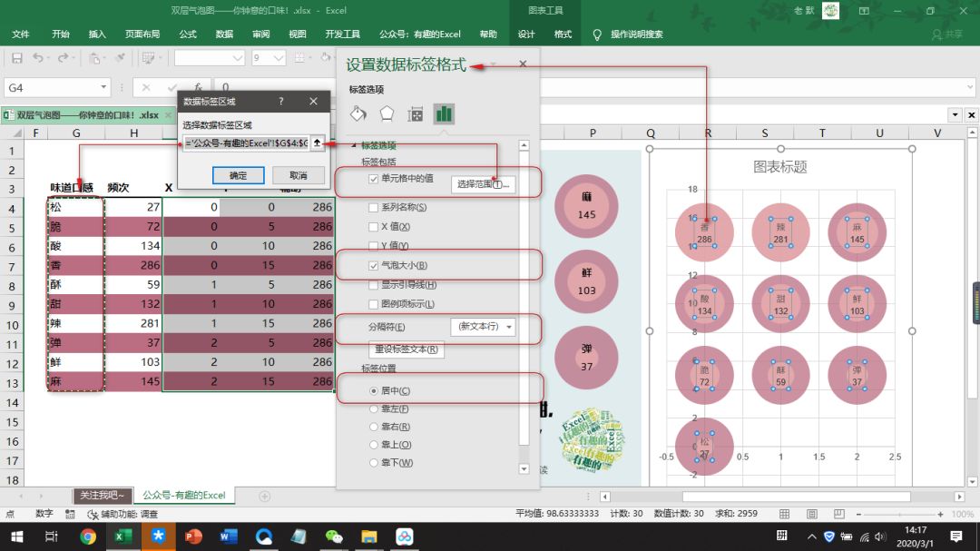
Task: Click 确定 in the 数据标签区域 dialog
Action: pos(237,174)
